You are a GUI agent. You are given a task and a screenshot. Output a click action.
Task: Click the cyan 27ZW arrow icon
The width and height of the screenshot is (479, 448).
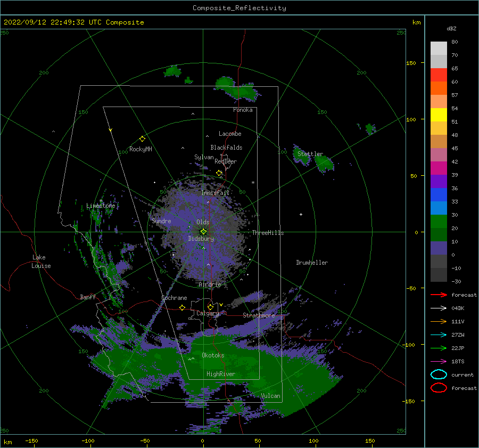tap(439, 335)
